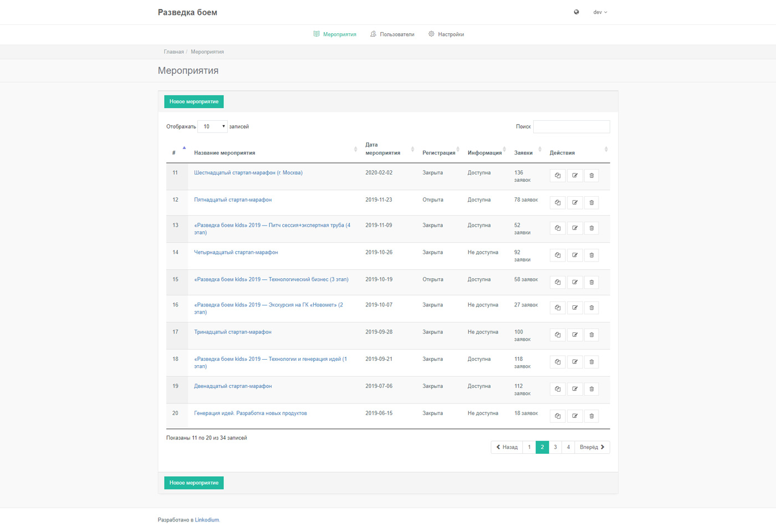Click Главная in the breadcrumb
776x532 pixels.
pyautogui.click(x=173, y=52)
